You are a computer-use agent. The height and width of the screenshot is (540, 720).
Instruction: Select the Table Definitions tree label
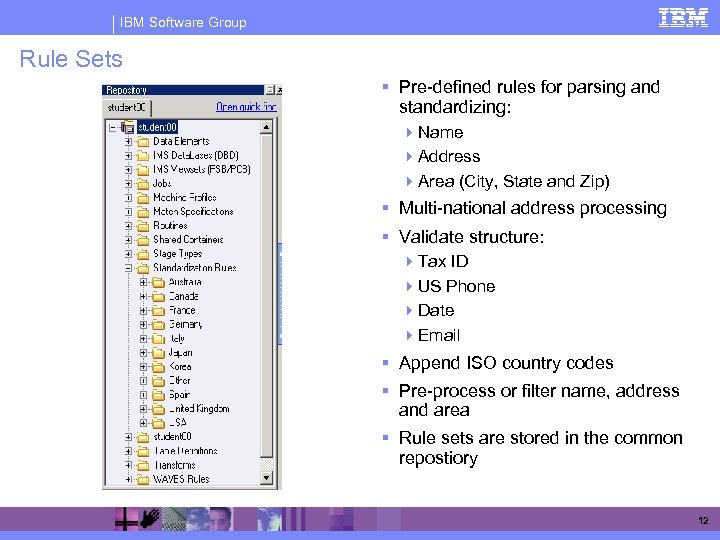pyautogui.click(x=186, y=451)
